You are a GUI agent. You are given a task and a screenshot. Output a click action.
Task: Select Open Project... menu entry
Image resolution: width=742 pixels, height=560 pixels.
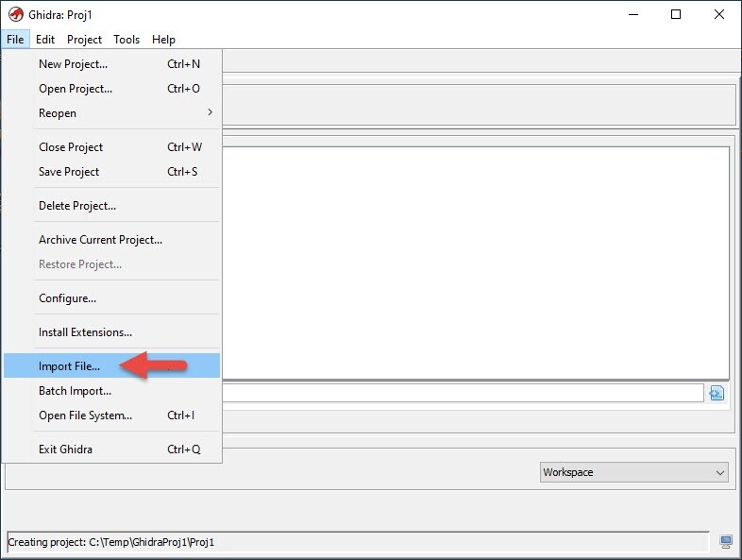coord(75,89)
